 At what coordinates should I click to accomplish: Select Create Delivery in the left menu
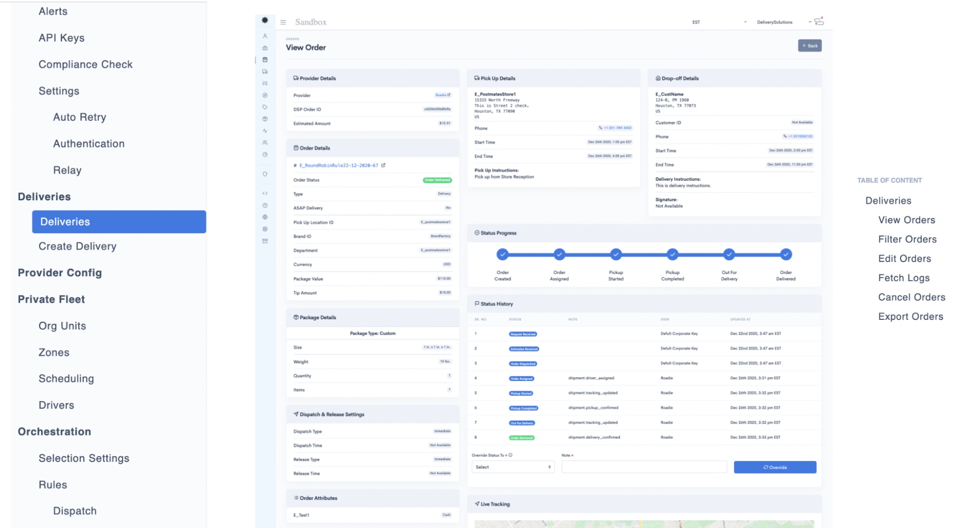click(x=77, y=246)
